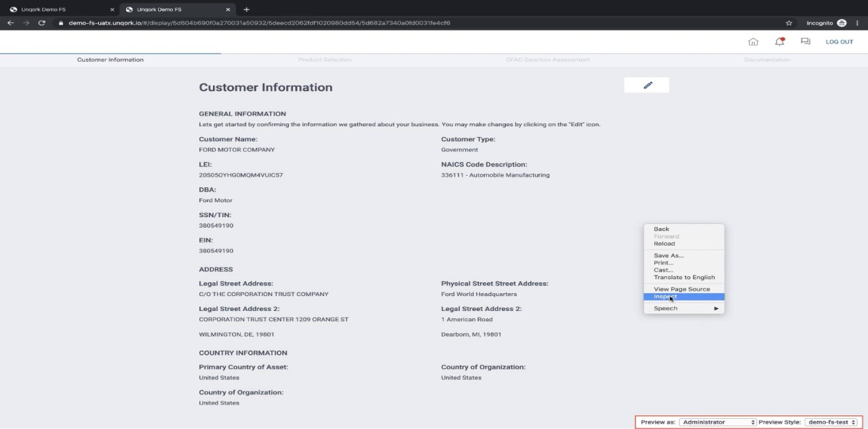Click CORPORATION TRUST CENTER 1209 ORANGE ST

click(273, 319)
